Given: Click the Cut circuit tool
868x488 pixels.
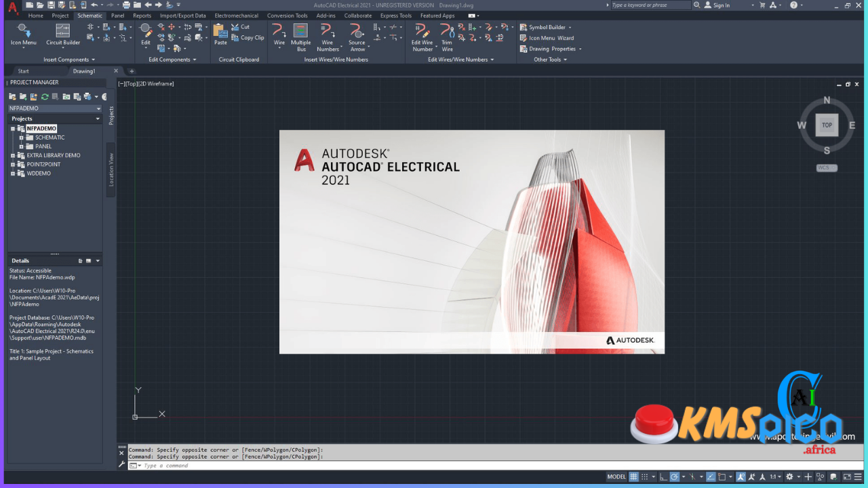Looking at the screenshot, I should (241, 27).
